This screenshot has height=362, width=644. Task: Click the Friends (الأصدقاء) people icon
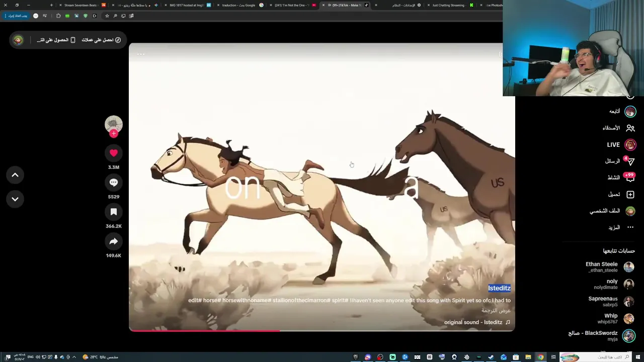tap(630, 128)
